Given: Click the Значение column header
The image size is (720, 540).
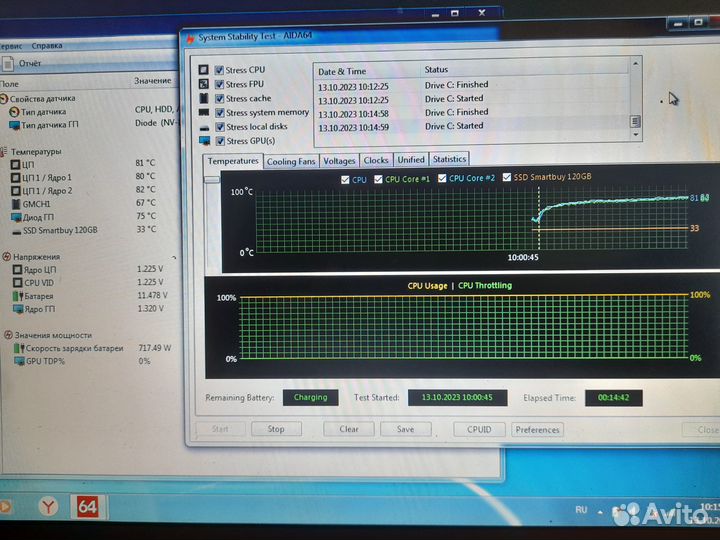Looking at the screenshot, I should (x=153, y=81).
